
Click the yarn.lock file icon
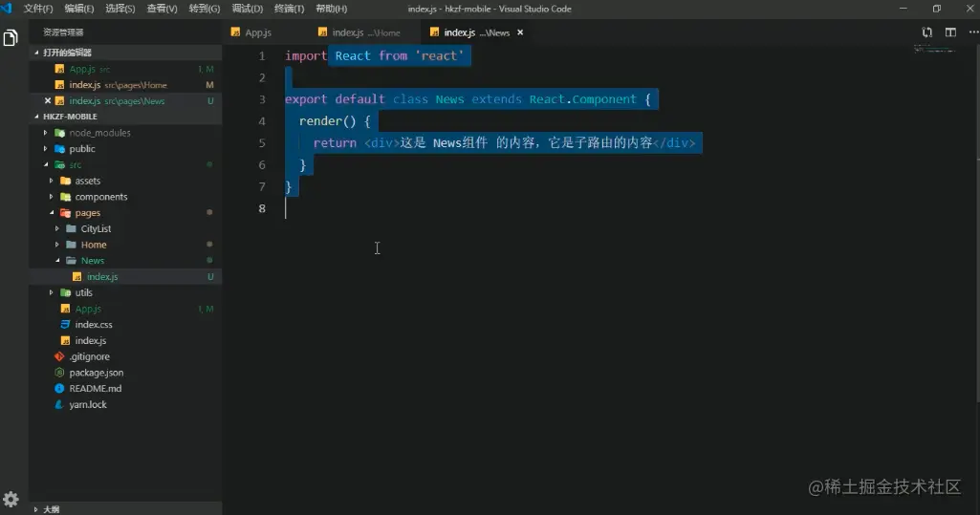tap(59, 404)
